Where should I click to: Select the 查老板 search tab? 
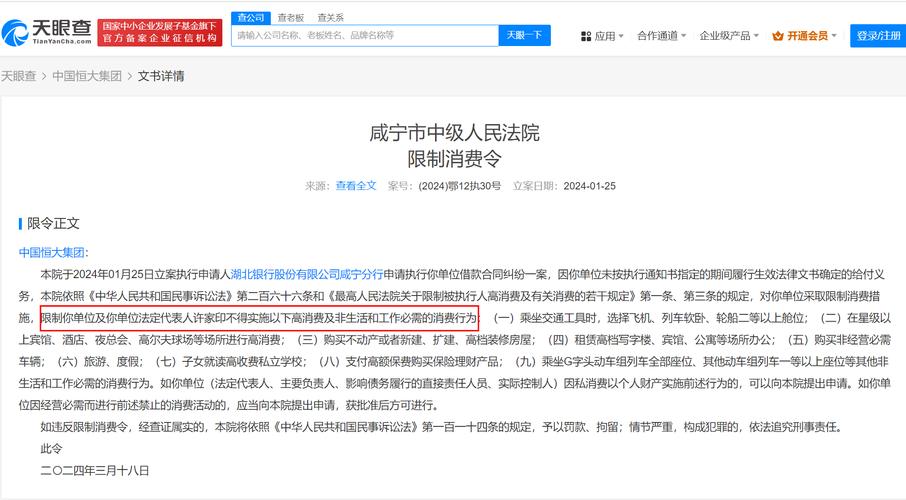(x=291, y=18)
